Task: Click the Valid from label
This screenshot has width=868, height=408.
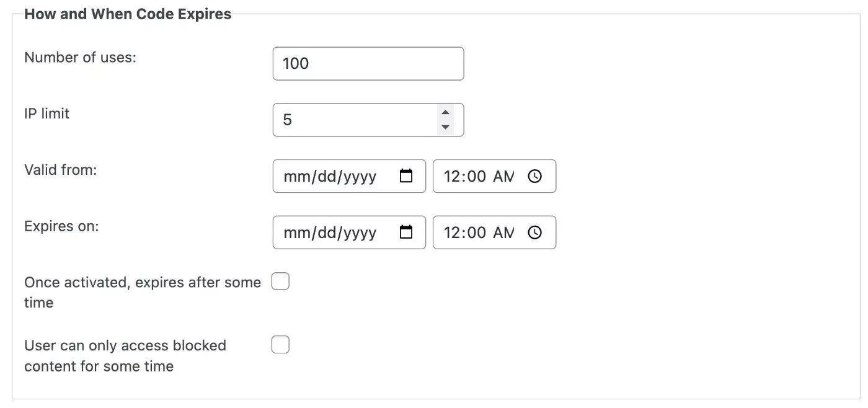Action: (x=61, y=169)
